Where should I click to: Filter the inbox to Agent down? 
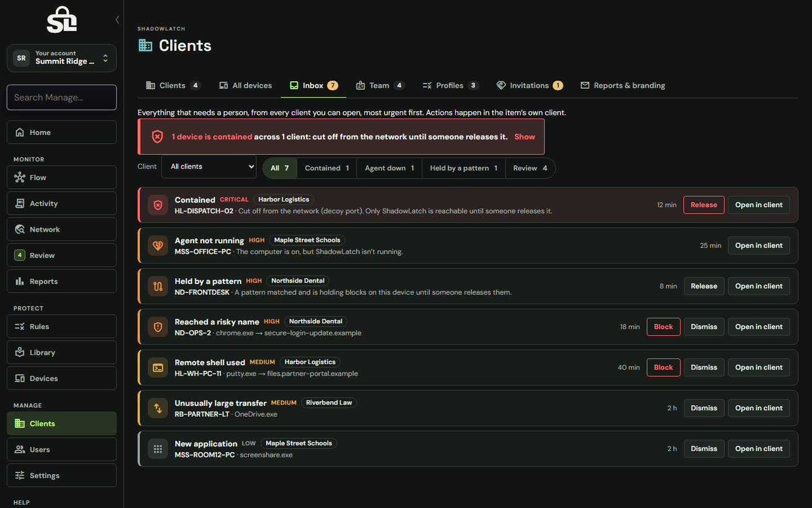(389, 168)
